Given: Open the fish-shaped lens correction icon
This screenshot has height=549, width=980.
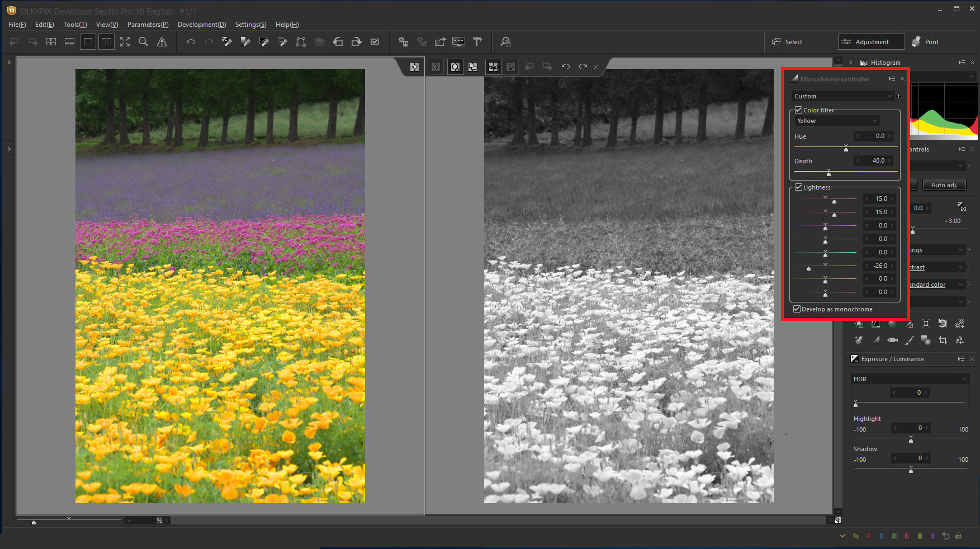Looking at the screenshot, I should (x=892, y=340).
